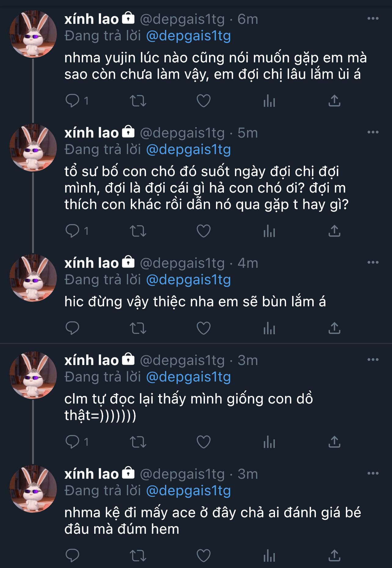Share the last tweet starting "nhma kệ đi"
This screenshot has width=392, height=568.
[x=334, y=555]
